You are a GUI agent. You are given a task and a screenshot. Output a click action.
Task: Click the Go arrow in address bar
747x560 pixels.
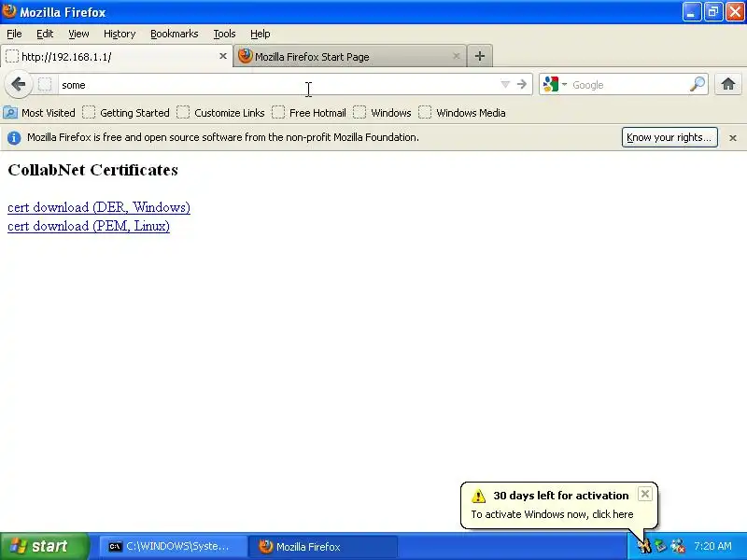522,85
